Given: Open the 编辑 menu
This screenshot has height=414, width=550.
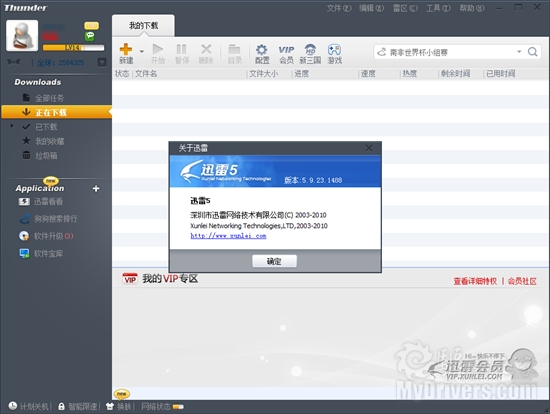Looking at the screenshot, I should 371,8.
